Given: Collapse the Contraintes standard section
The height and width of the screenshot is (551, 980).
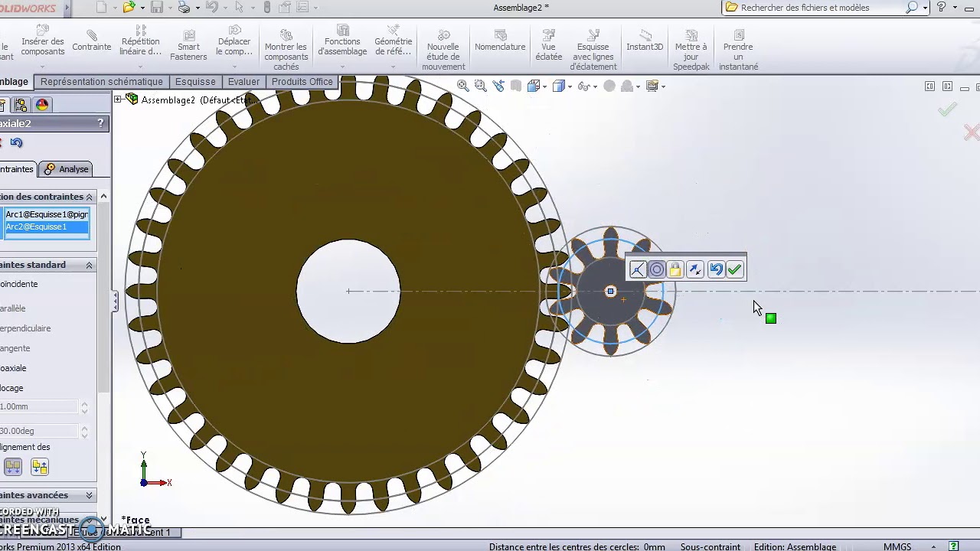Looking at the screenshot, I should (89, 265).
